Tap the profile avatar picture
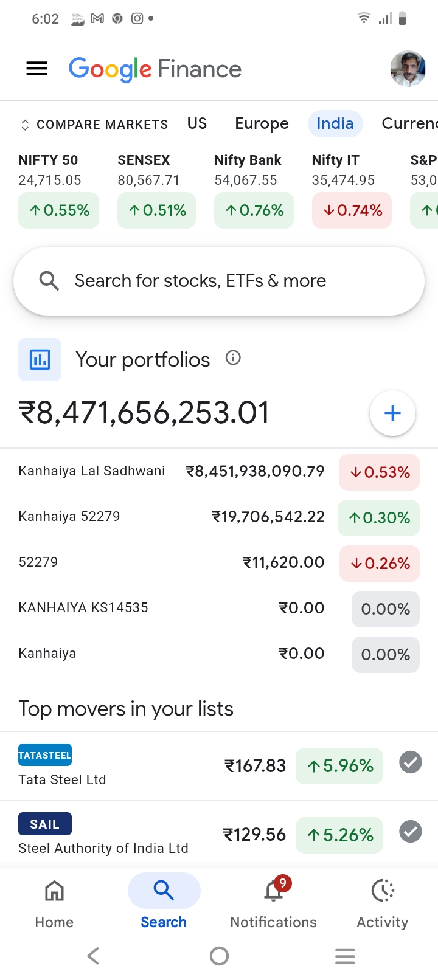 tap(408, 69)
